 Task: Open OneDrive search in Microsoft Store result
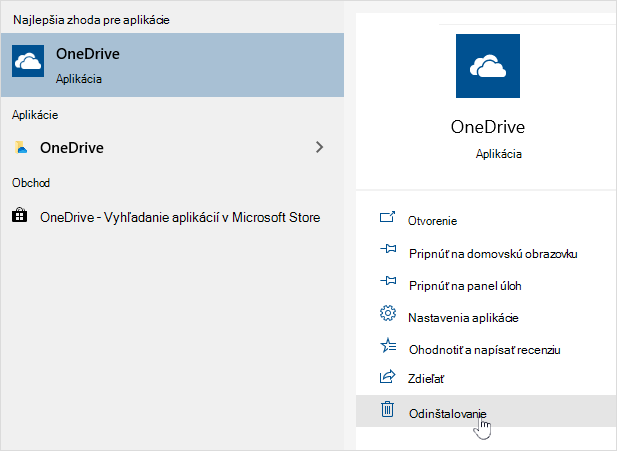point(172,217)
